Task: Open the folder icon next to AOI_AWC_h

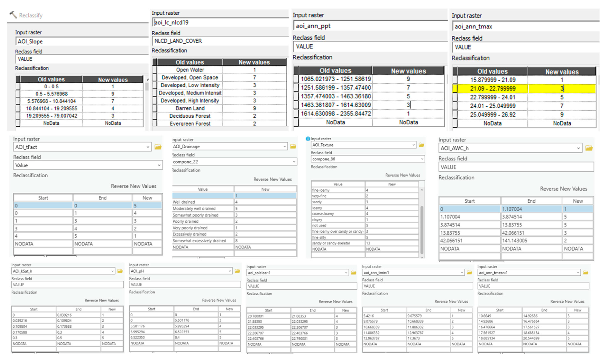Action: tap(589, 148)
